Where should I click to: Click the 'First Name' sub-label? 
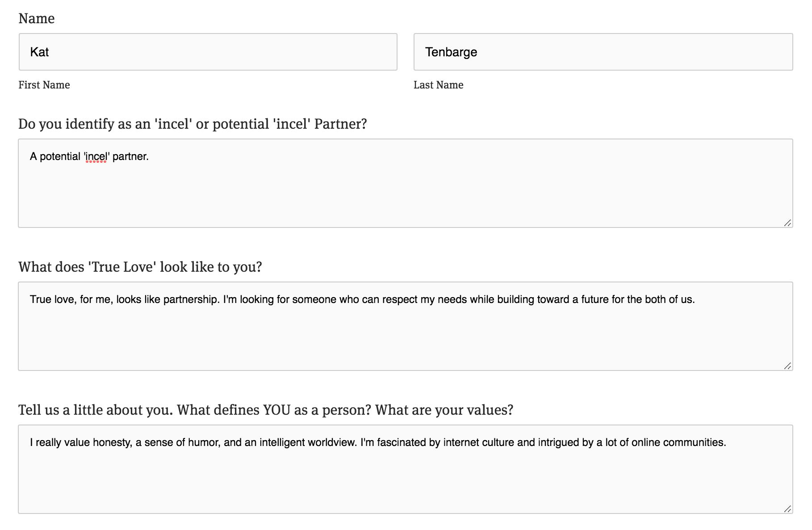pyautogui.click(x=44, y=85)
